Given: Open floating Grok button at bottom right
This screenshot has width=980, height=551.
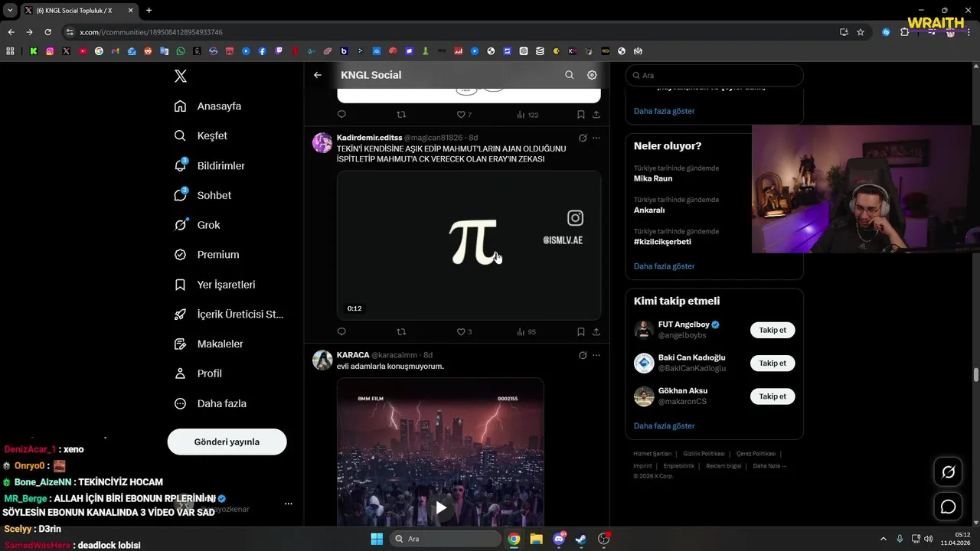Looking at the screenshot, I should coord(949,472).
